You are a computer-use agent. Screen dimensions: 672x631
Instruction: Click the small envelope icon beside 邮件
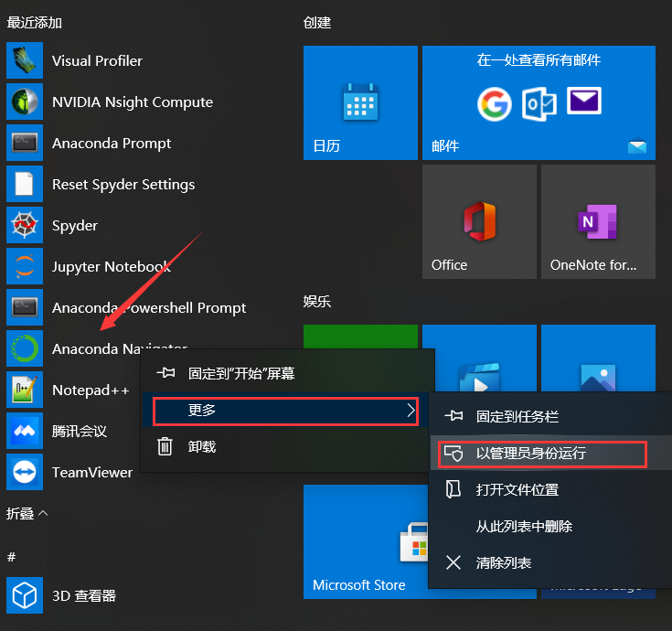[x=637, y=145]
